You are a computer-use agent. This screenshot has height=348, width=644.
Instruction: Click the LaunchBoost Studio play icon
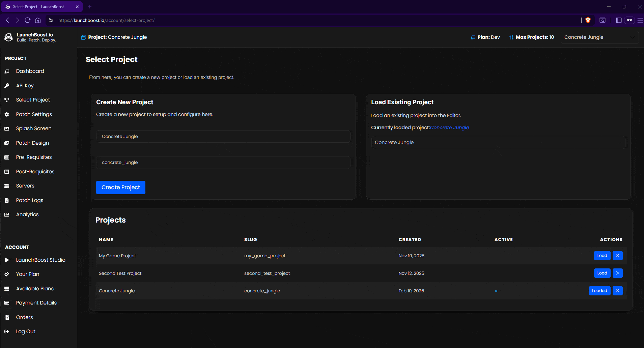(7, 260)
